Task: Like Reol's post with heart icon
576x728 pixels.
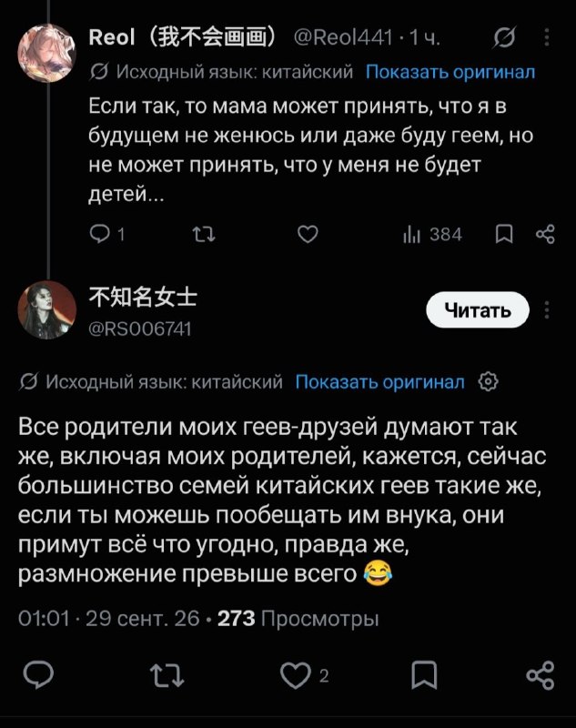Action: click(308, 235)
